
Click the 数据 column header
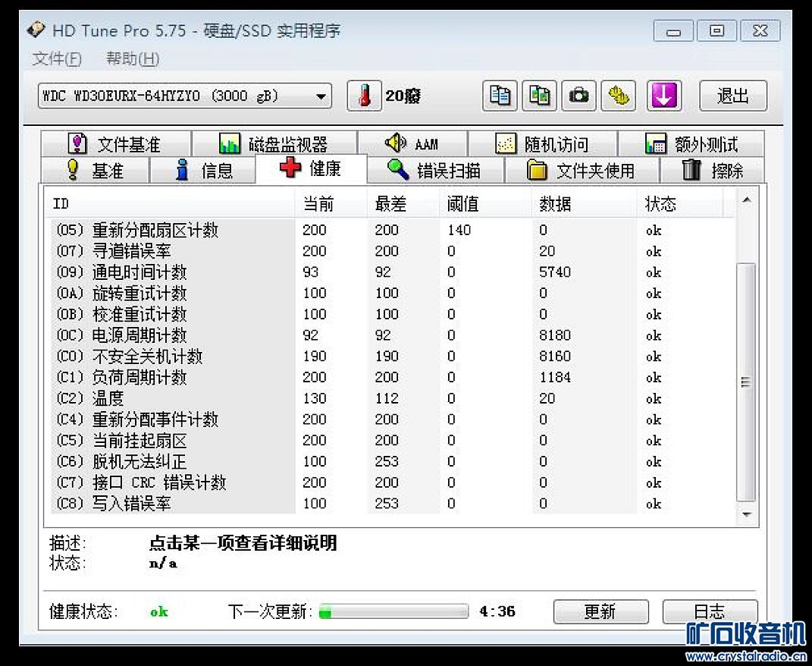coord(584,204)
